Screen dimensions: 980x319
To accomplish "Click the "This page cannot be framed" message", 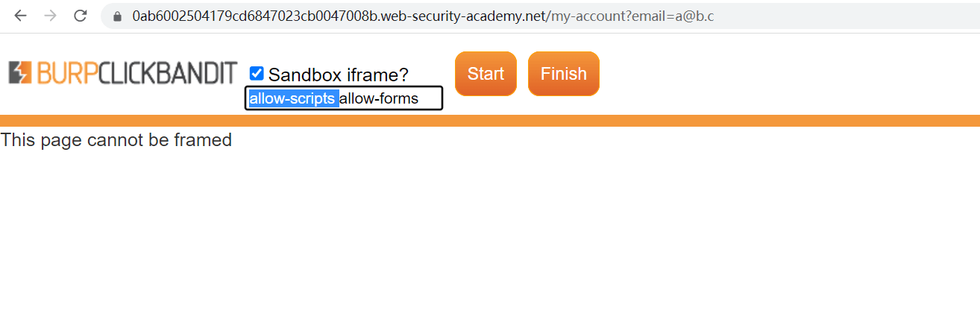I will point(116,140).
